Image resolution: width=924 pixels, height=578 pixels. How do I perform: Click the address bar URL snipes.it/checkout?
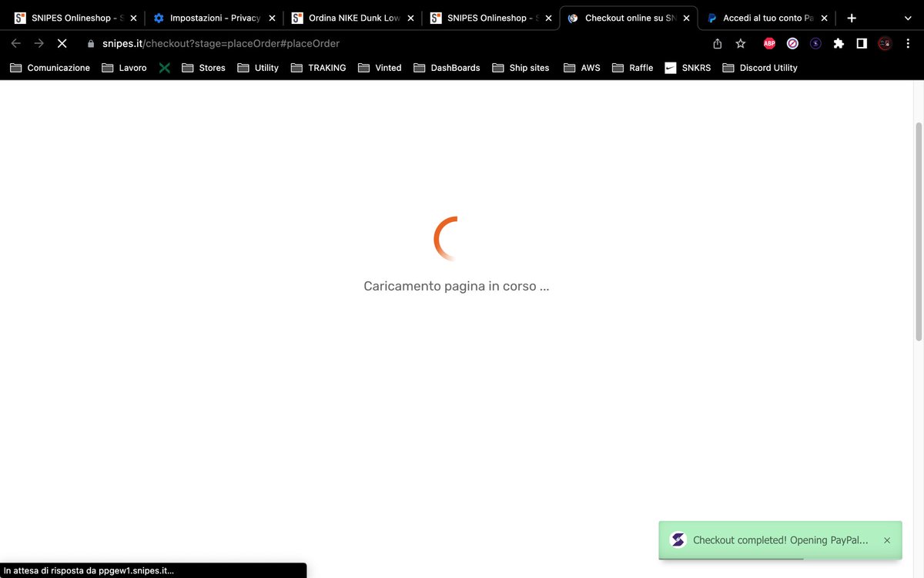221,44
